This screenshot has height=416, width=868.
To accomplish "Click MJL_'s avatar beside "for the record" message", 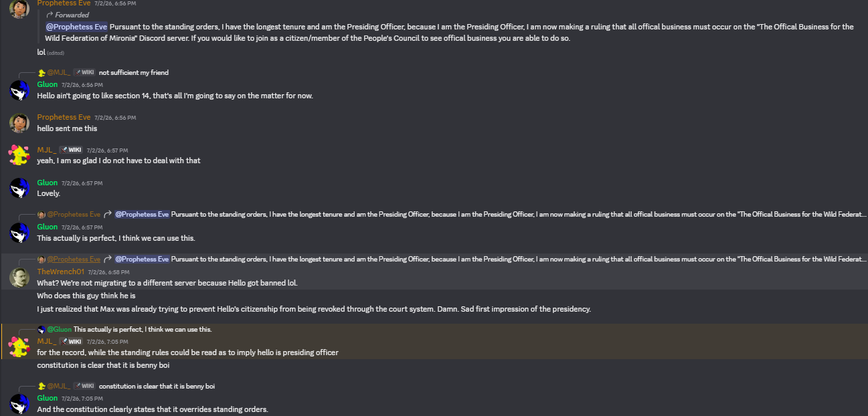I will [19, 347].
